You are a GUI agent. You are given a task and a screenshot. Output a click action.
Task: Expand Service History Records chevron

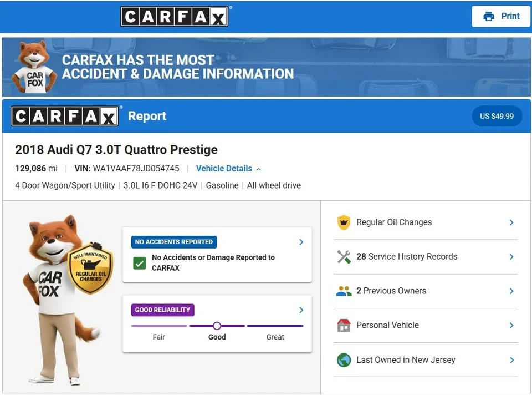point(511,257)
